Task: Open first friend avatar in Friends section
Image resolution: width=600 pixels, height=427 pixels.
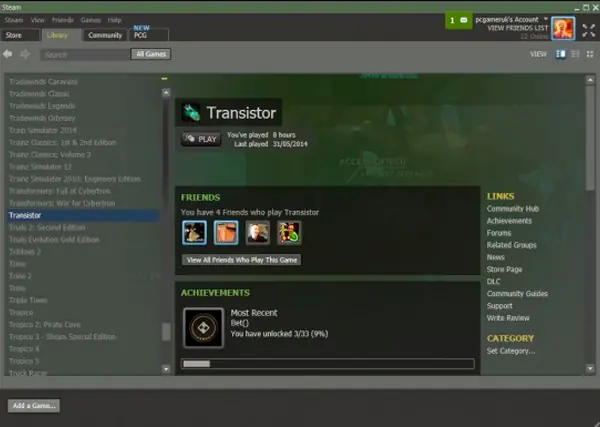Action: tap(194, 233)
